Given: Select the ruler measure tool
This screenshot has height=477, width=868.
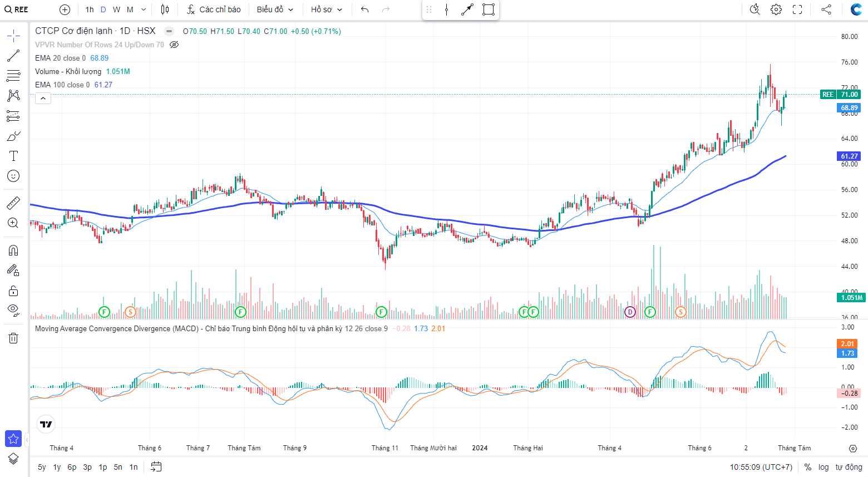Looking at the screenshot, I should [13, 203].
